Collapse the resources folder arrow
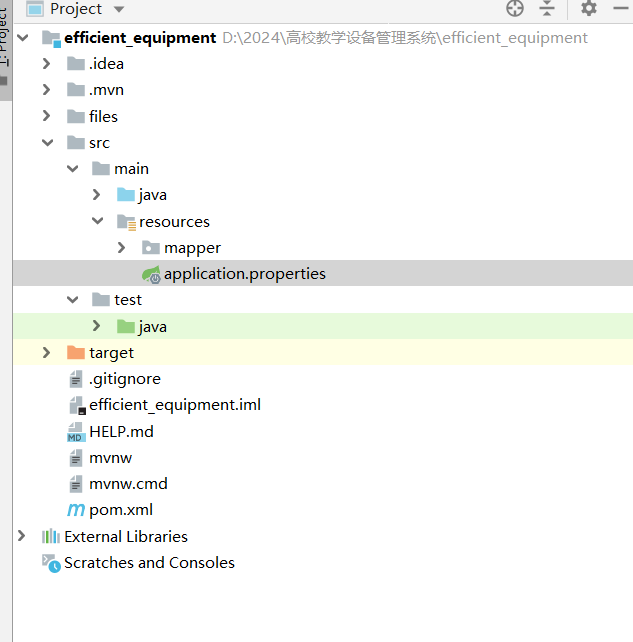The image size is (633, 642). pos(97,222)
